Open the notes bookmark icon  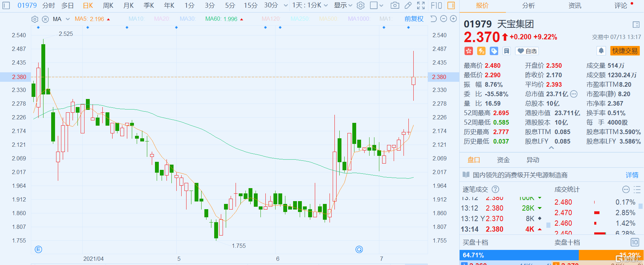(507, 51)
